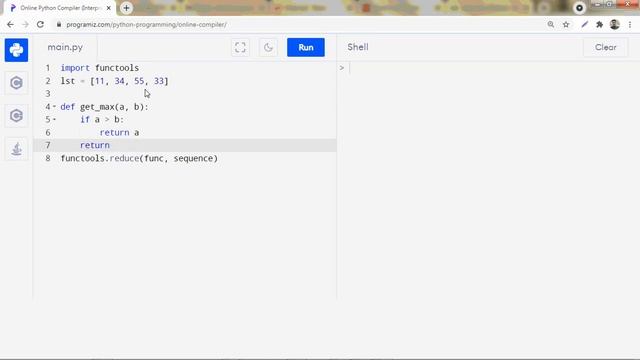Toggle dark mode moon icon
Screen dimensions: 640x360
(x=268, y=47)
